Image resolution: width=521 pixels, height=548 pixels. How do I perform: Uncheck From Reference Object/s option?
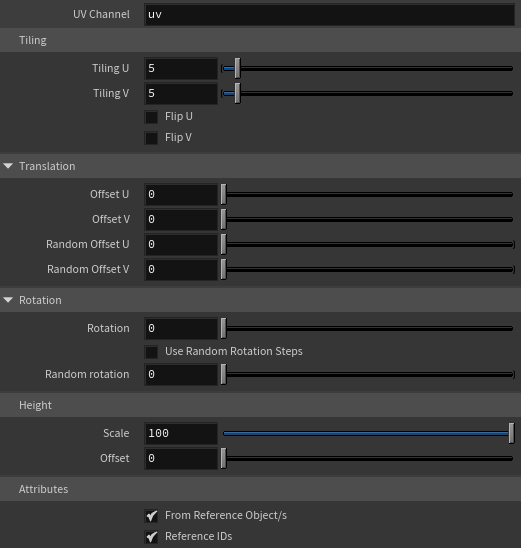pyautogui.click(x=151, y=515)
